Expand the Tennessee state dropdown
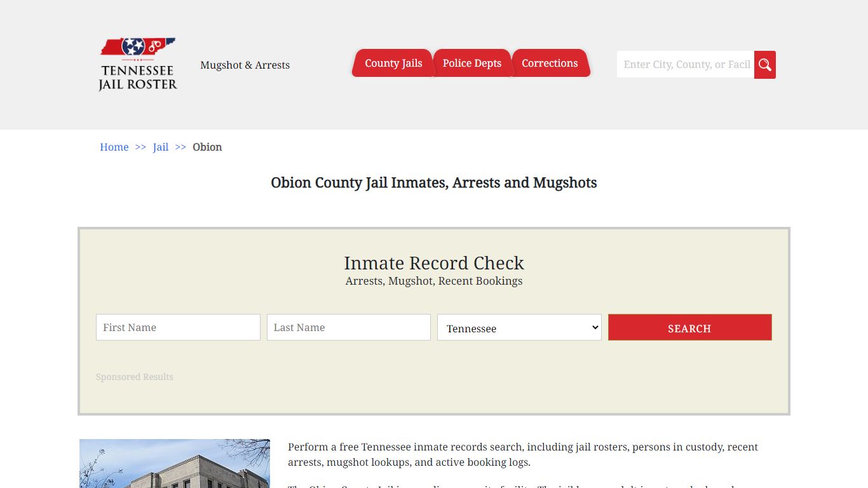The width and height of the screenshot is (868, 488). coord(519,327)
